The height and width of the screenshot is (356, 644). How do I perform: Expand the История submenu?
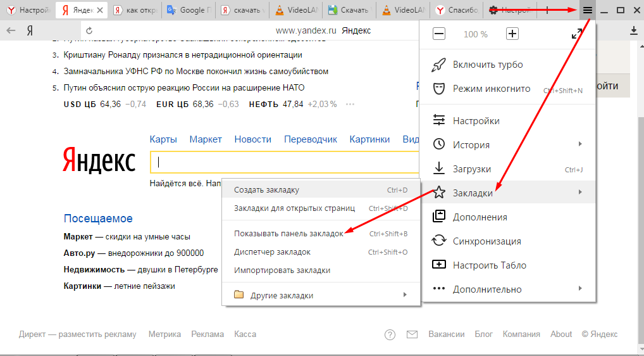pyautogui.click(x=471, y=145)
